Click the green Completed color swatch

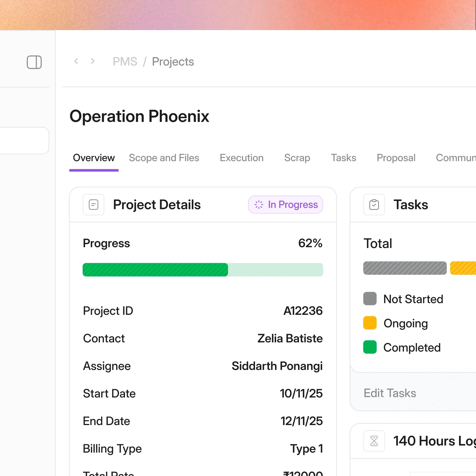coord(370,347)
